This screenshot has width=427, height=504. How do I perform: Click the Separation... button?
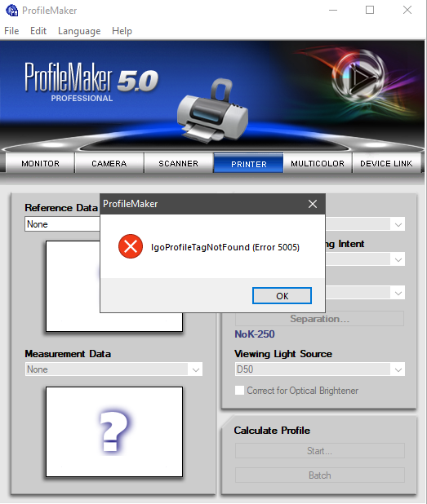click(319, 319)
